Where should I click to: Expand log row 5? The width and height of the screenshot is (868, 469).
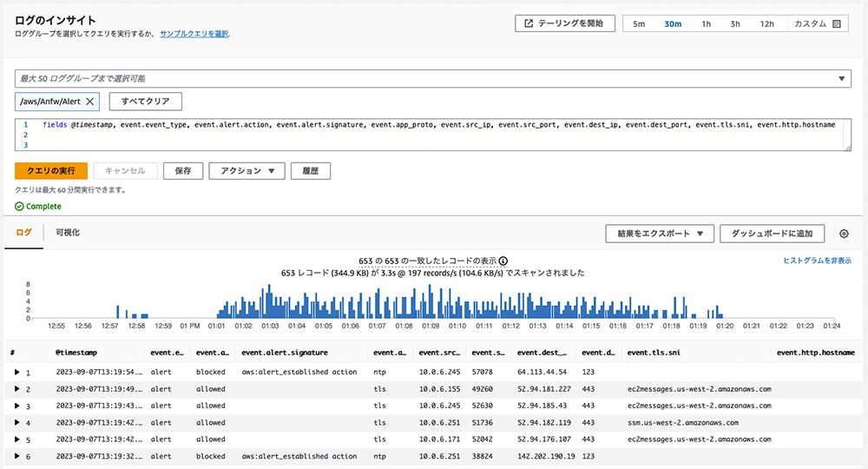[x=16, y=439]
